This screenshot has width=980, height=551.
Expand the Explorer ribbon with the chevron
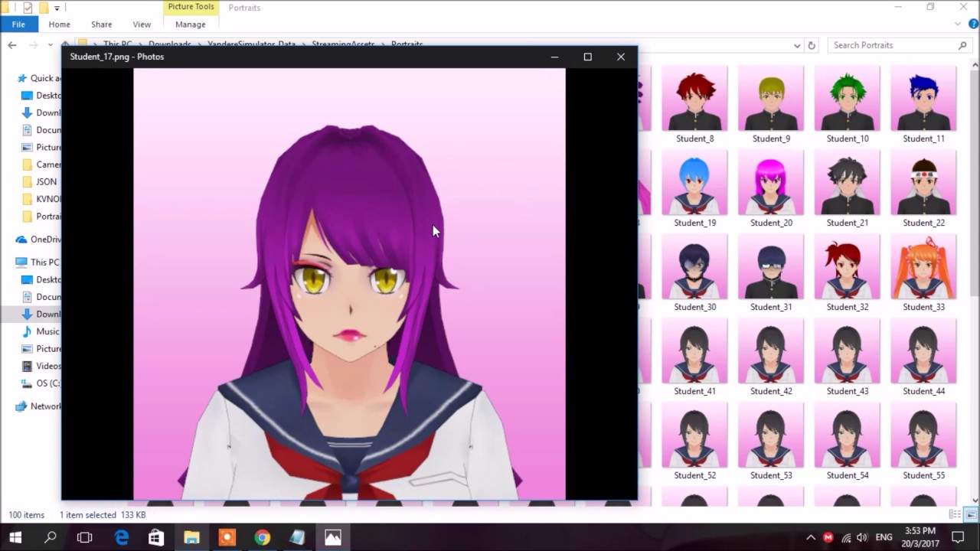(x=959, y=24)
